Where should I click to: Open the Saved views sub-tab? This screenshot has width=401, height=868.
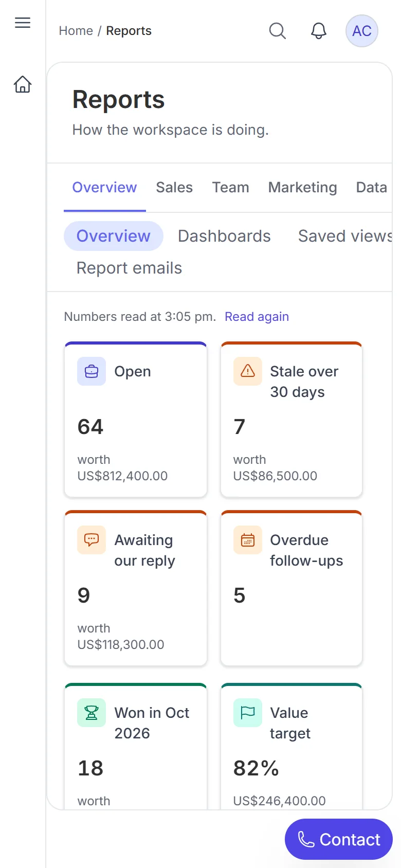tap(345, 236)
